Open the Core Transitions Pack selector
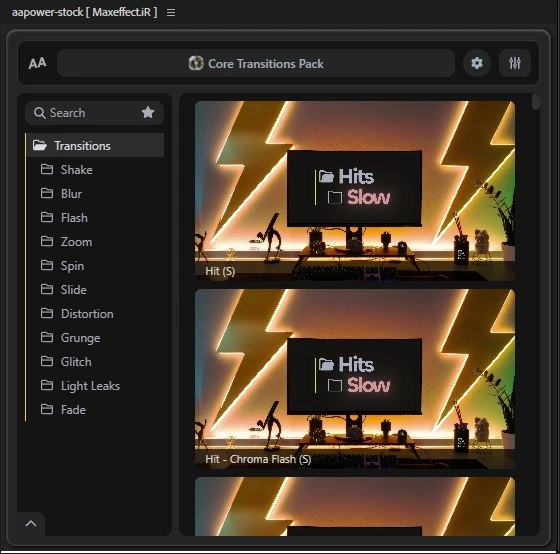The width and height of the screenshot is (560, 554). pyautogui.click(x=256, y=63)
